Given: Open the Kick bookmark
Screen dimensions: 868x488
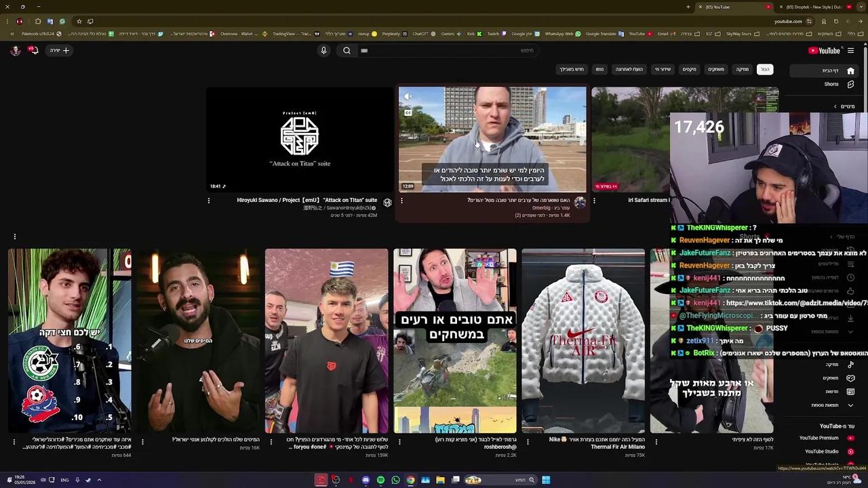Looking at the screenshot, I should click(x=474, y=33).
